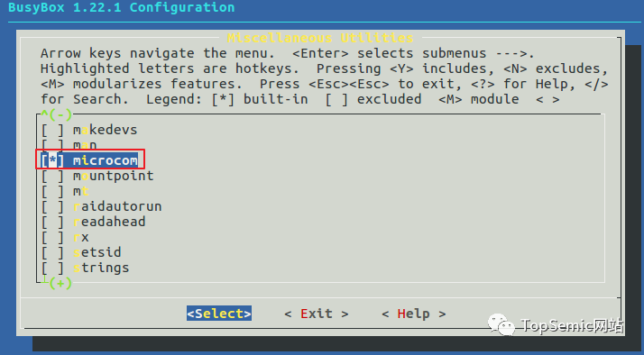The width and height of the screenshot is (644, 355).
Task: Enable the strings checkbox
Action: 52,268
